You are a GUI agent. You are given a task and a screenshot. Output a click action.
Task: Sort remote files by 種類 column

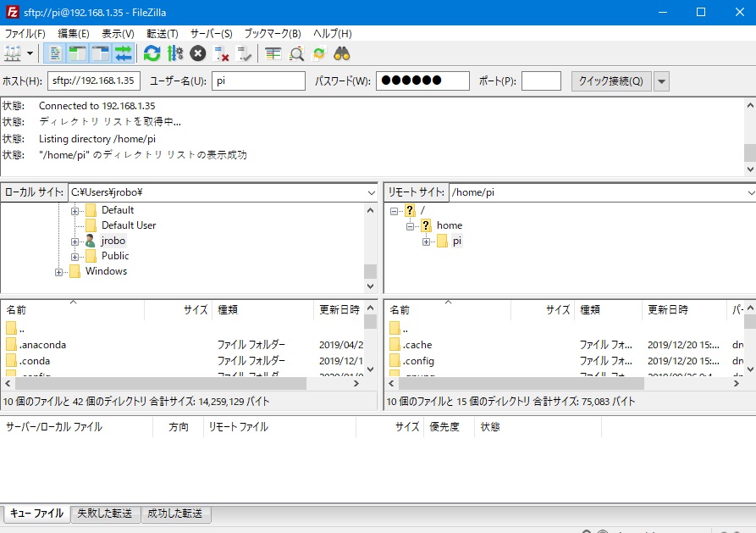(x=608, y=309)
